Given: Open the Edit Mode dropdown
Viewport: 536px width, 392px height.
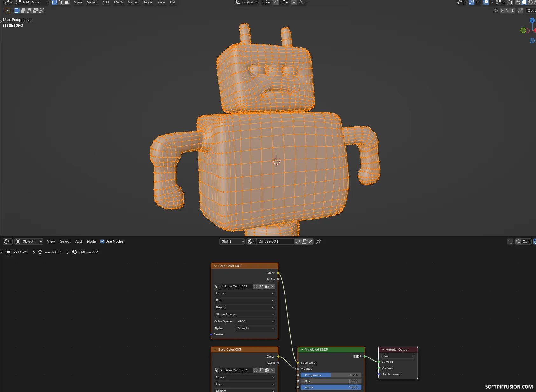Looking at the screenshot, I should (x=32, y=2).
